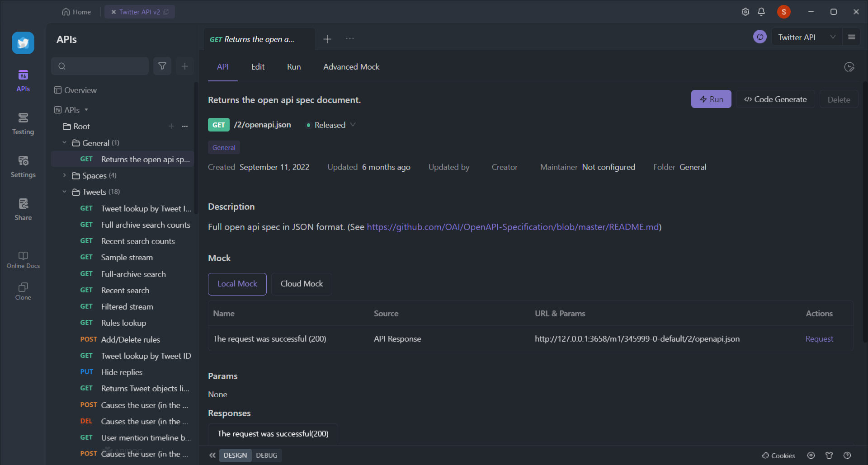Select the API tab
The height and width of the screenshot is (465, 868).
click(223, 66)
